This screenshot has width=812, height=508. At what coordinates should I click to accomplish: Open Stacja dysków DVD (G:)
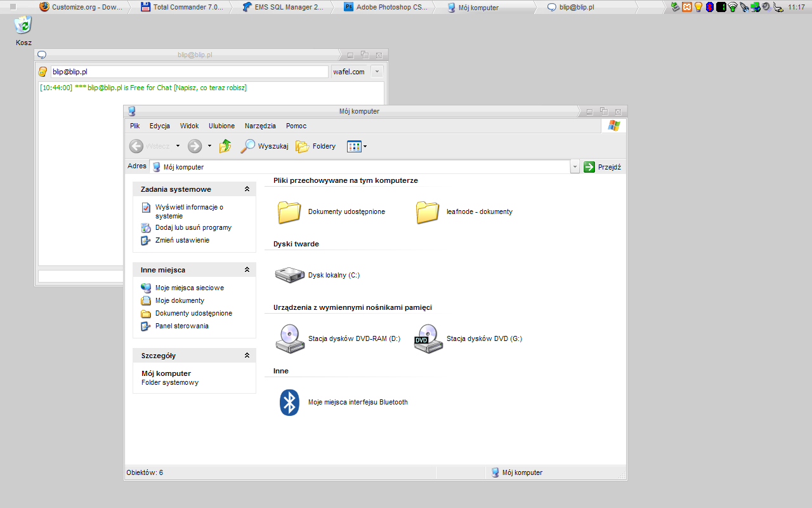[x=428, y=338]
